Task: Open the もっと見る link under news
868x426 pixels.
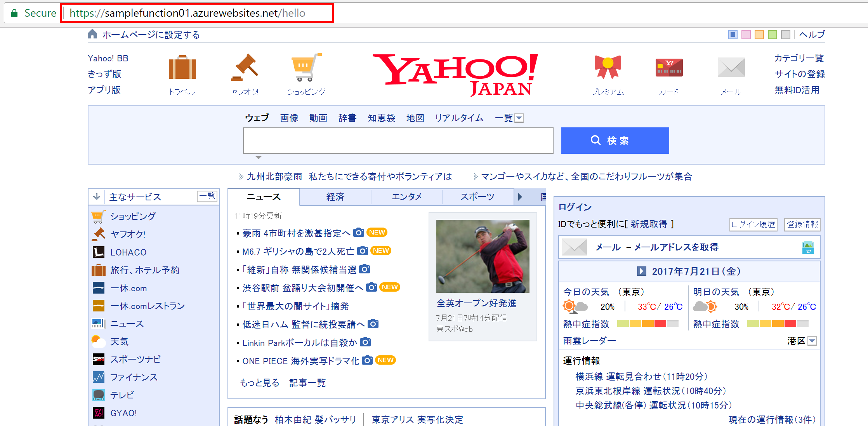Action: click(260, 383)
